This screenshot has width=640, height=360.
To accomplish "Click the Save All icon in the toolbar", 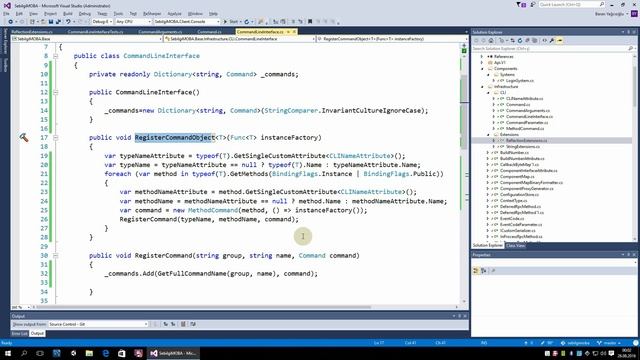I will (58, 22).
